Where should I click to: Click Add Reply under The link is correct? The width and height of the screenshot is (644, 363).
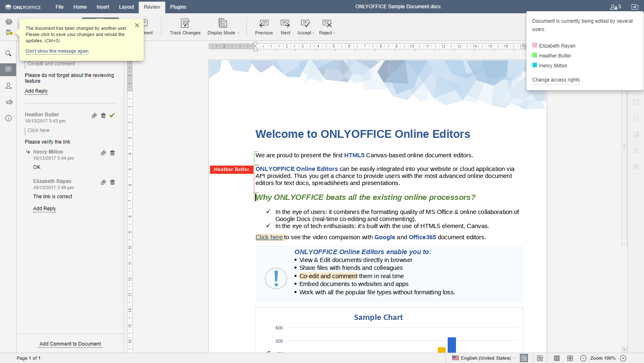(x=44, y=209)
